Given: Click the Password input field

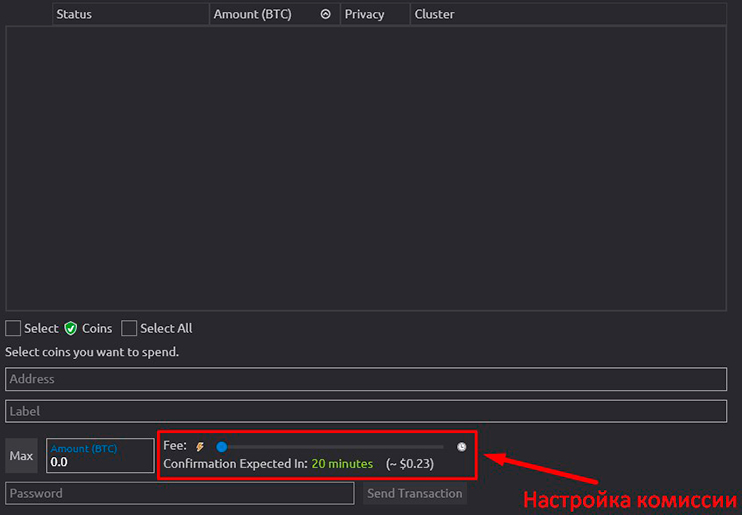Looking at the screenshot, I should 180,493.
